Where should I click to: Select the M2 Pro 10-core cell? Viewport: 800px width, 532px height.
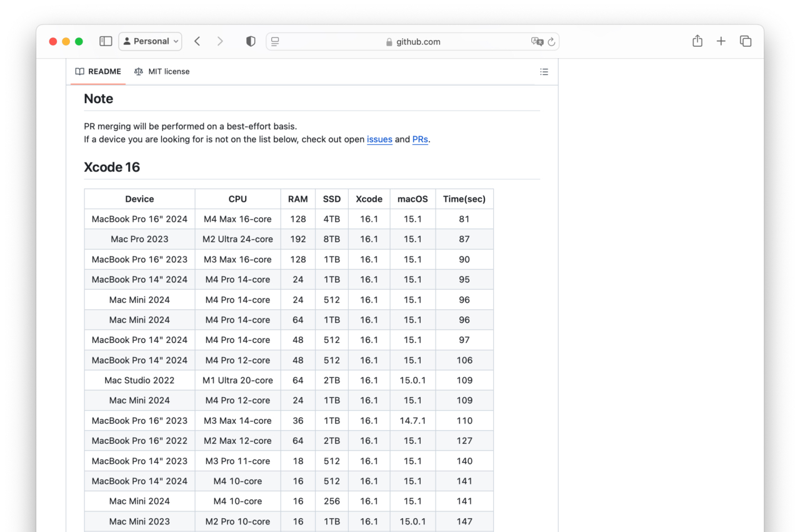click(237, 521)
